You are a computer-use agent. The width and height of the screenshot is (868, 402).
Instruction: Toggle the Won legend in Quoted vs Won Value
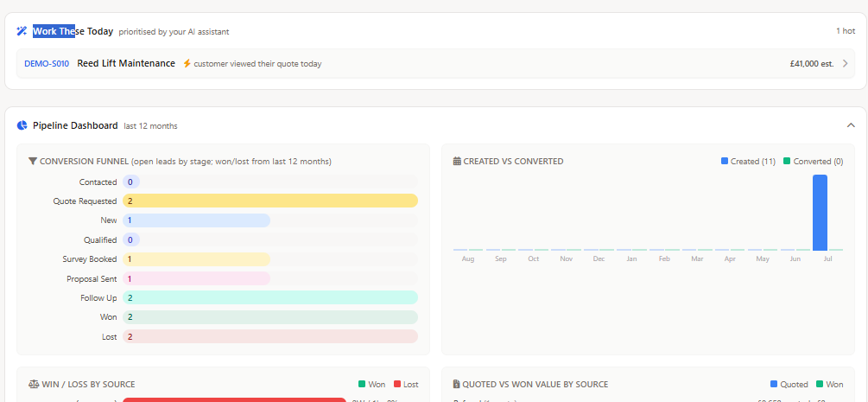(820, 384)
